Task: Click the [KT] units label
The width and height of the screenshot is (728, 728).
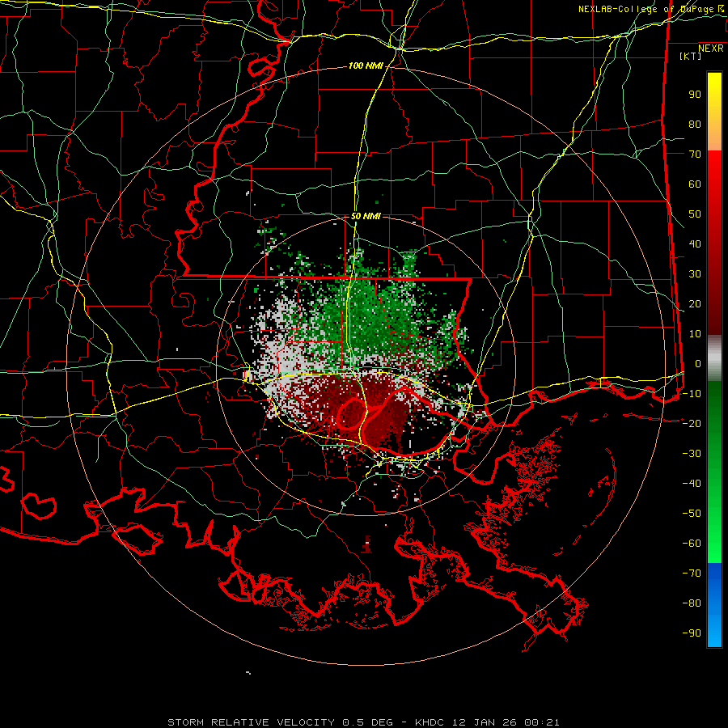Action: (691, 56)
